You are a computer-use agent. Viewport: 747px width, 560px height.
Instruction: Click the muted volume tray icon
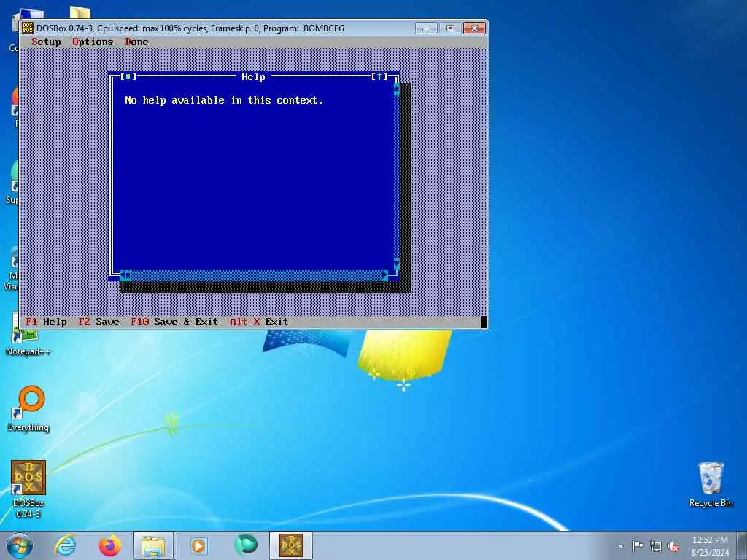[673, 547]
